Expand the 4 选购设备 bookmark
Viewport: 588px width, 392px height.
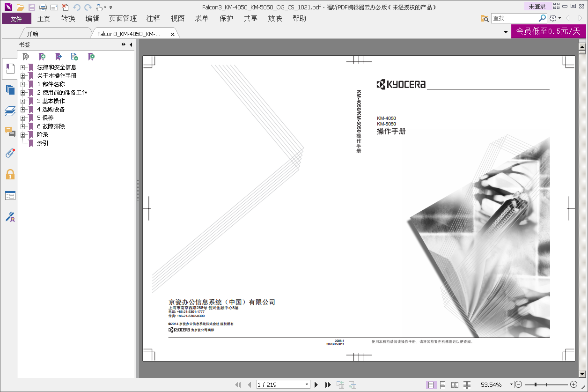pyautogui.click(x=22, y=110)
